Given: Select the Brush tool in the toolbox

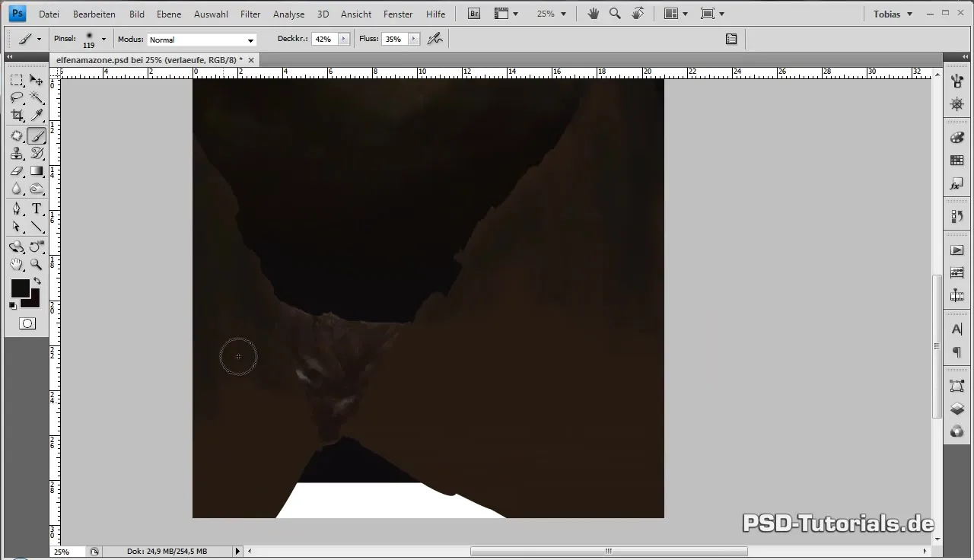Looking at the screenshot, I should coord(36,136).
